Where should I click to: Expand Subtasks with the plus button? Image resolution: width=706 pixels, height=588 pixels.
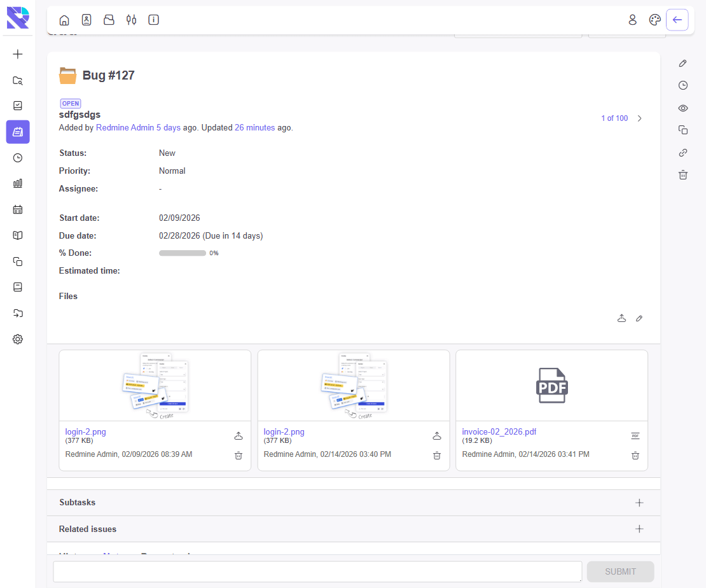click(639, 503)
